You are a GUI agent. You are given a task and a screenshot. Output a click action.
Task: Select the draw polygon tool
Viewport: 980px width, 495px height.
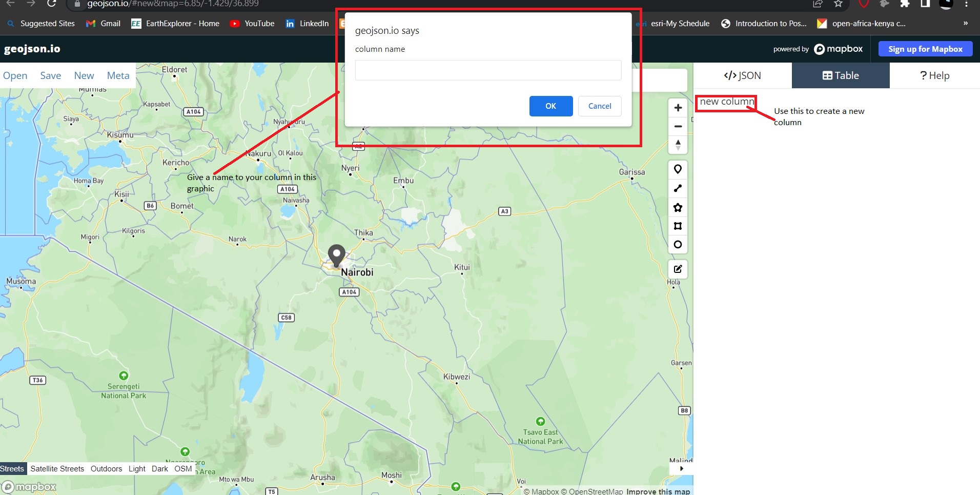coord(678,207)
